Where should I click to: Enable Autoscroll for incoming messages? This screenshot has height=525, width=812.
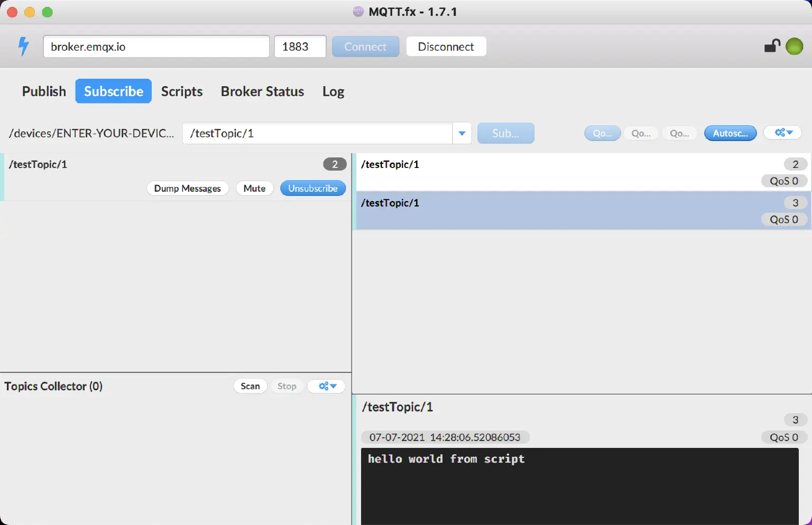[x=730, y=133]
